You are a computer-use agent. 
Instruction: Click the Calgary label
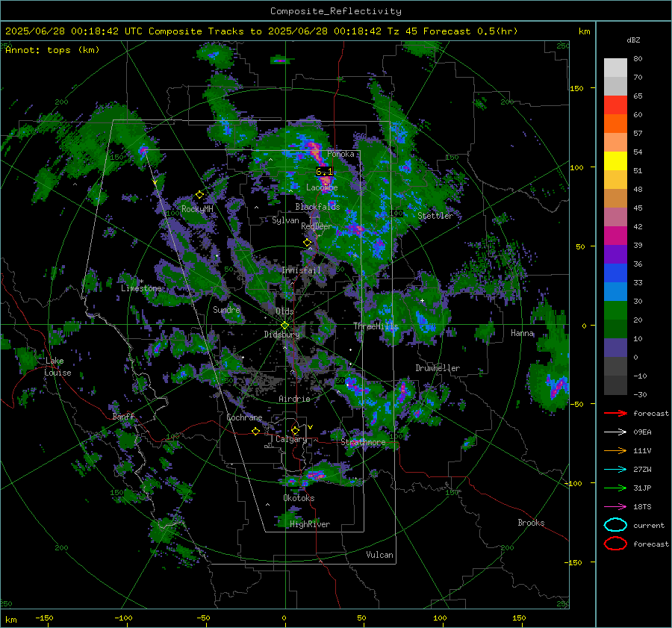pos(291,439)
